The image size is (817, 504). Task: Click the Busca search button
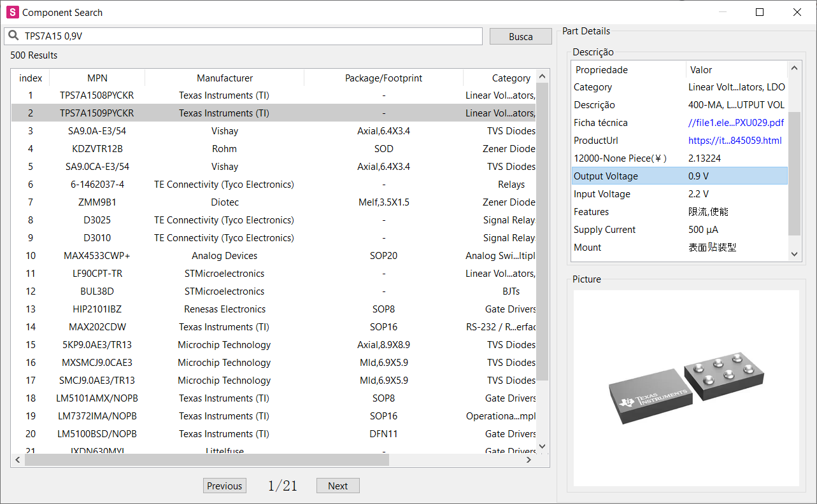520,36
